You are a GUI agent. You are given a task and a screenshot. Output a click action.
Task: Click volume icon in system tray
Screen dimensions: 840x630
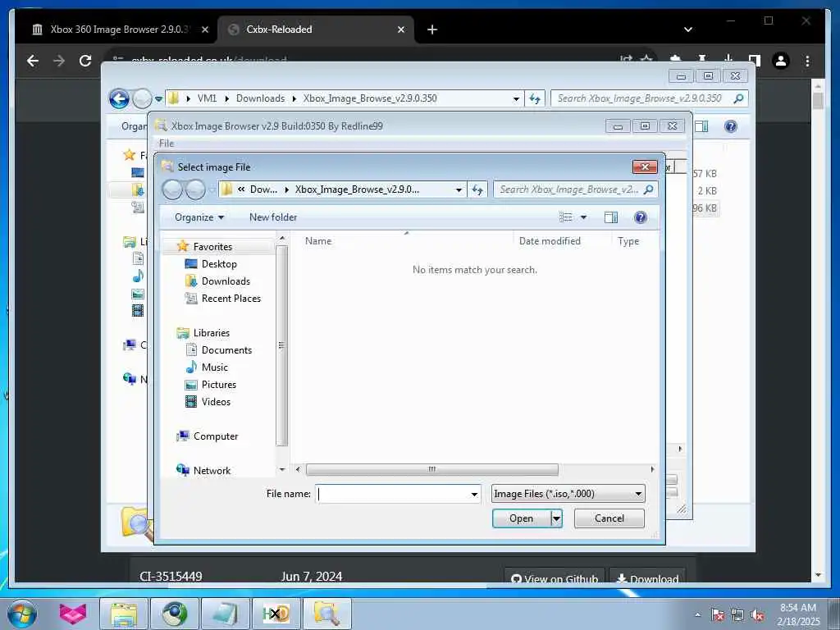pos(757,615)
